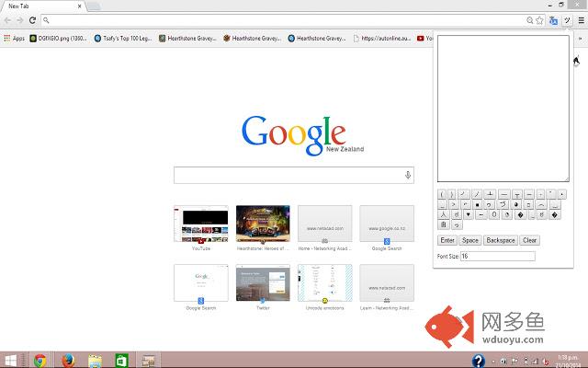Click the emoticon extension toolbar icon
Screen dimensions: 588x368
[567, 20]
